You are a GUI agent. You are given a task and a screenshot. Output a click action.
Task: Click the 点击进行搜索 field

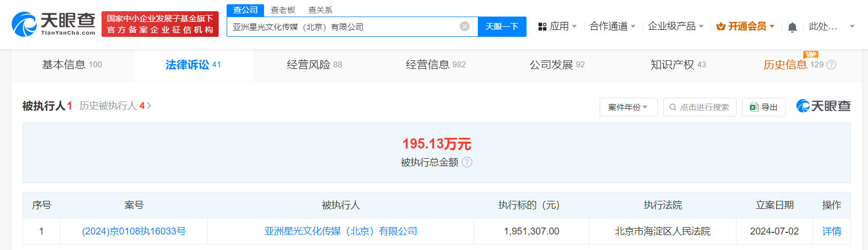pos(700,107)
